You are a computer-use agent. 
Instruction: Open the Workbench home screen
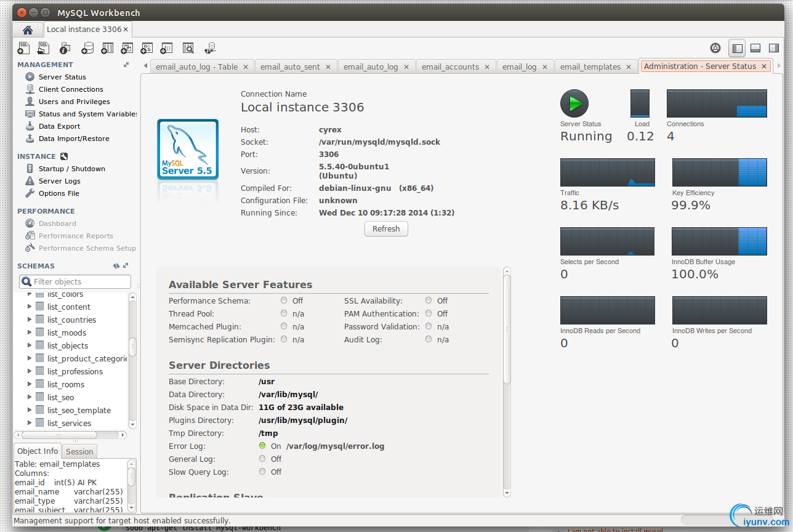pos(28,30)
